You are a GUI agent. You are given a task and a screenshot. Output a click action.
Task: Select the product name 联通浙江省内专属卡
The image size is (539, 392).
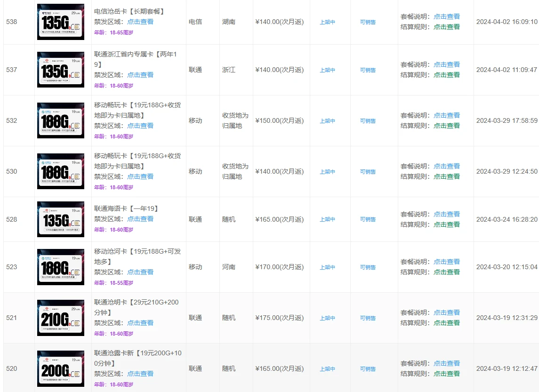click(124, 54)
